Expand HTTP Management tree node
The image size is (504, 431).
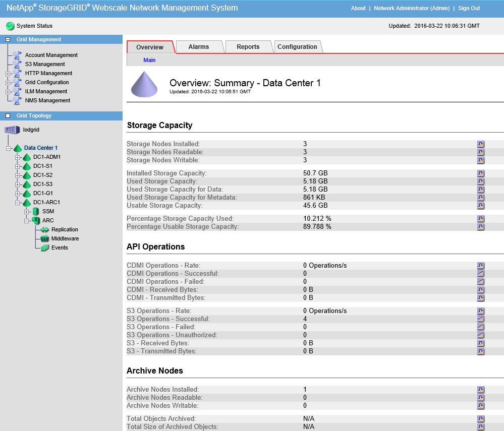coord(8,74)
